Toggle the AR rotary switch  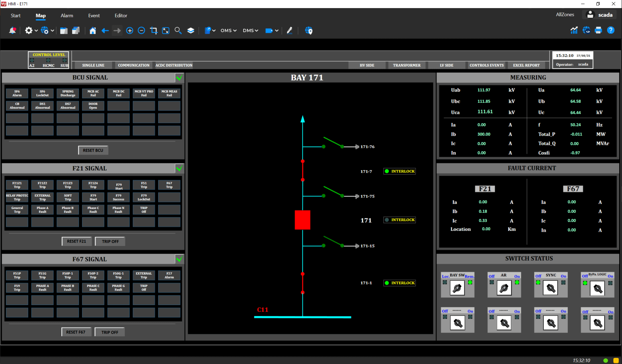504,288
